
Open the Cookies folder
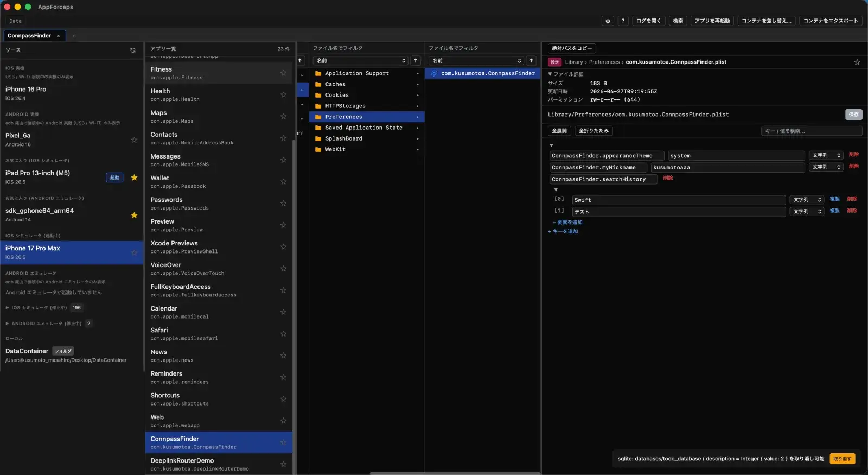(367, 95)
